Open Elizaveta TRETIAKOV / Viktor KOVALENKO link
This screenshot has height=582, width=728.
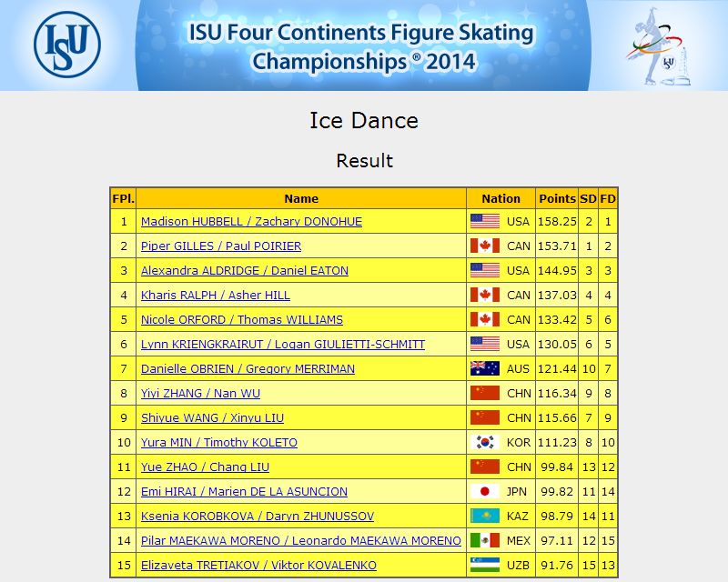click(x=258, y=566)
